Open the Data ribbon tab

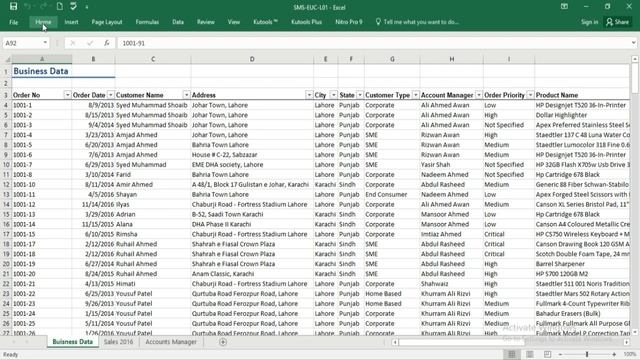point(178,22)
